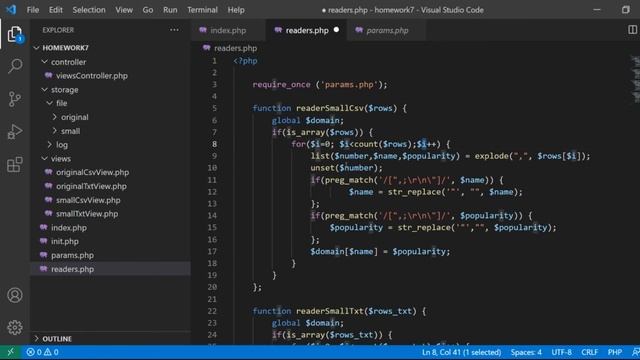Collapse the HOMEWORK7 root folder
Viewport: 640px width, 360px height.
pyautogui.click(x=36, y=48)
